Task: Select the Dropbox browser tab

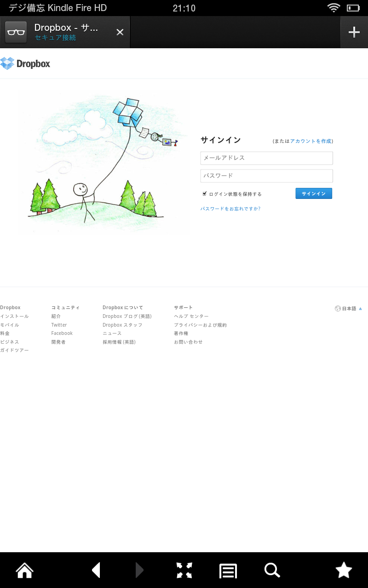Action: [65, 32]
